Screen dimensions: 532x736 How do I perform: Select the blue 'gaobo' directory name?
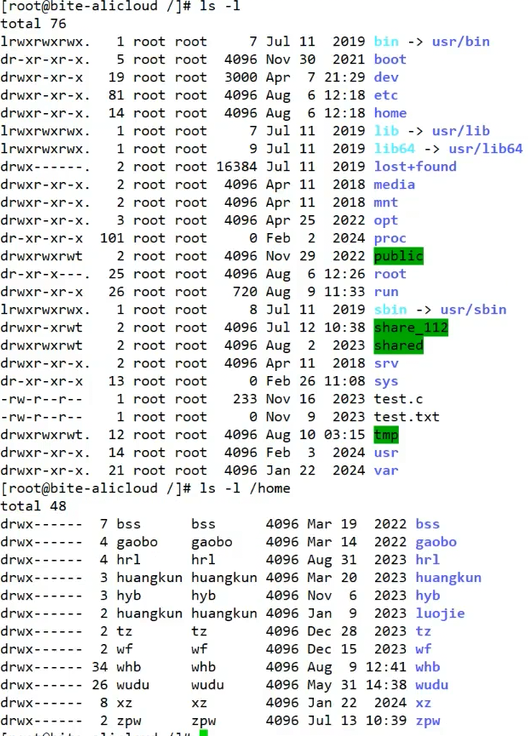[x=436, y=542]
